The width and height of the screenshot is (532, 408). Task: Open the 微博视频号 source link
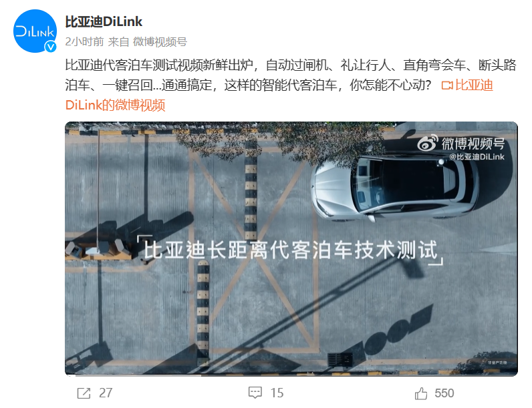[x=160, y=41]
